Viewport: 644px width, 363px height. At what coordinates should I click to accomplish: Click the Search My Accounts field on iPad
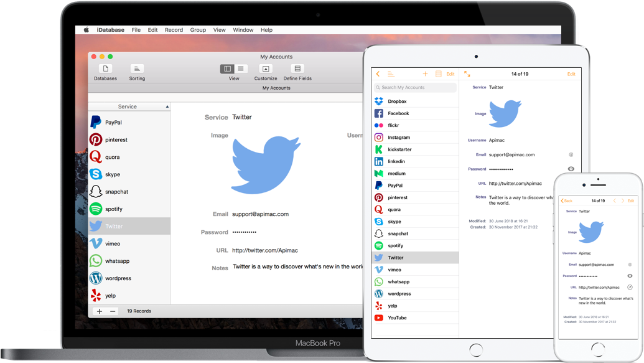415,88
